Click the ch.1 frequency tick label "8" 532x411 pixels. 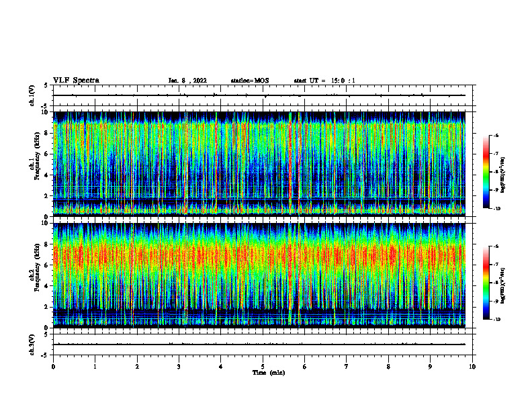(46, 133)
